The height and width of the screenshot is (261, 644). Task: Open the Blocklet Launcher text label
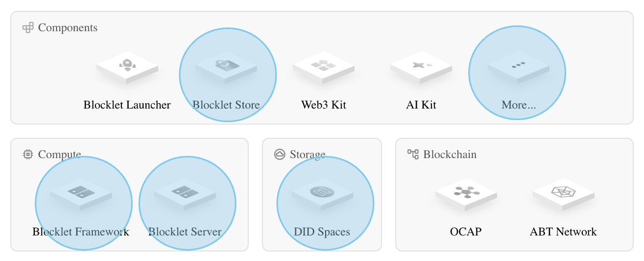[127, 105]
